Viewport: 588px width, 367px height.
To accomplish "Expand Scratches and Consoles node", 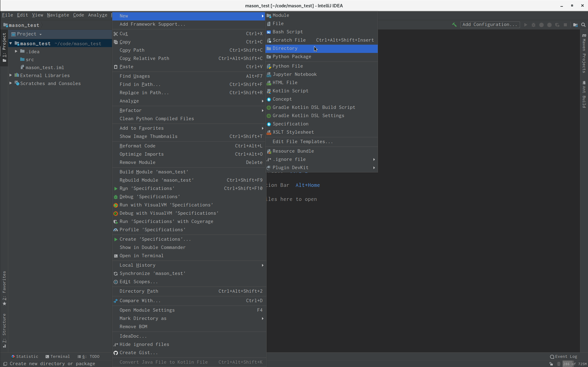I will tap(11, 83).
